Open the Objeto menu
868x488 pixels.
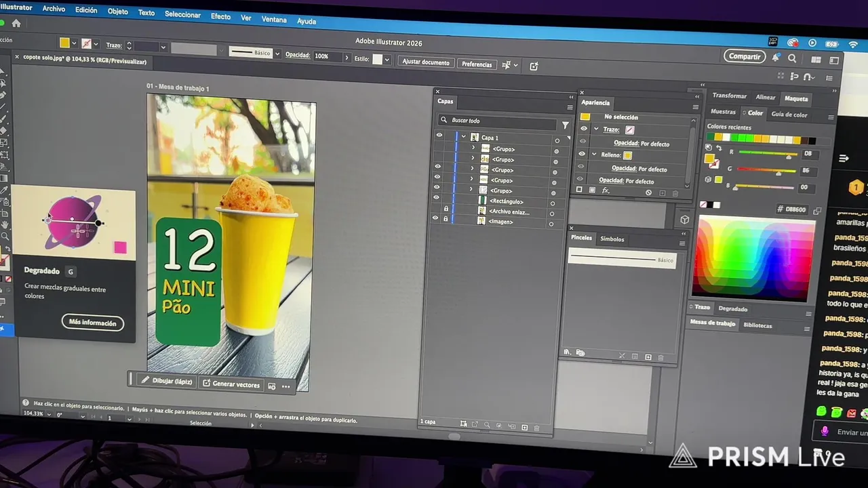coord(117,12)
